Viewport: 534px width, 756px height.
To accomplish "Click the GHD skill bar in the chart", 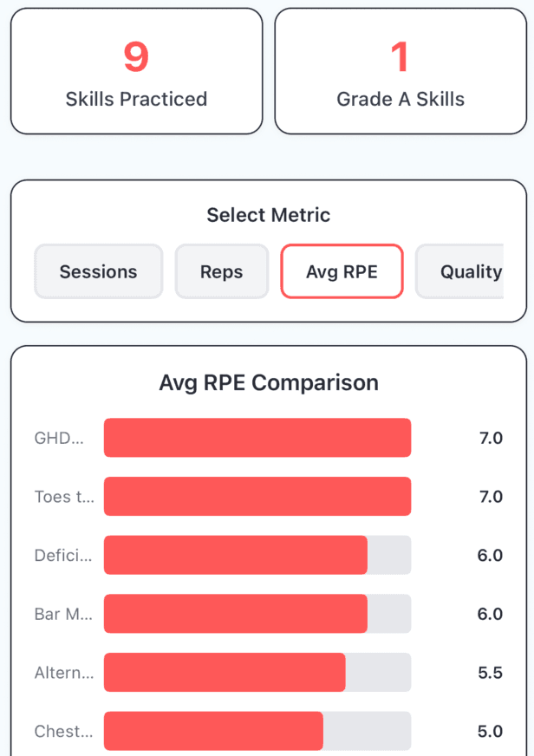I will pyautogui.click(x=257, y=438).
